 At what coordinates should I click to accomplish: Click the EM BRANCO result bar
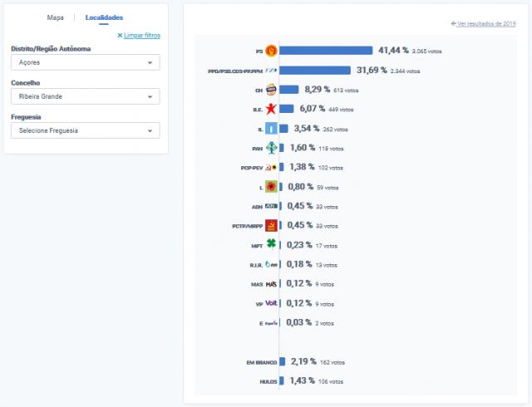coord(283,361)
